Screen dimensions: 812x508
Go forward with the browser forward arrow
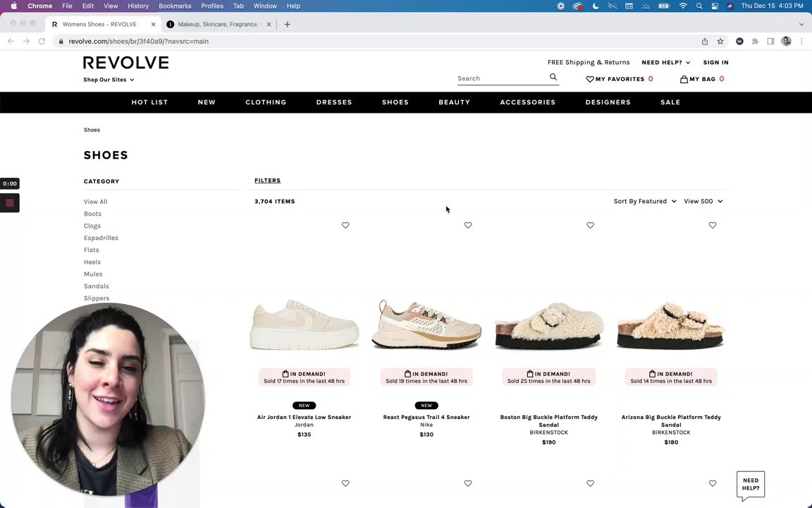(x=26, y=41)
